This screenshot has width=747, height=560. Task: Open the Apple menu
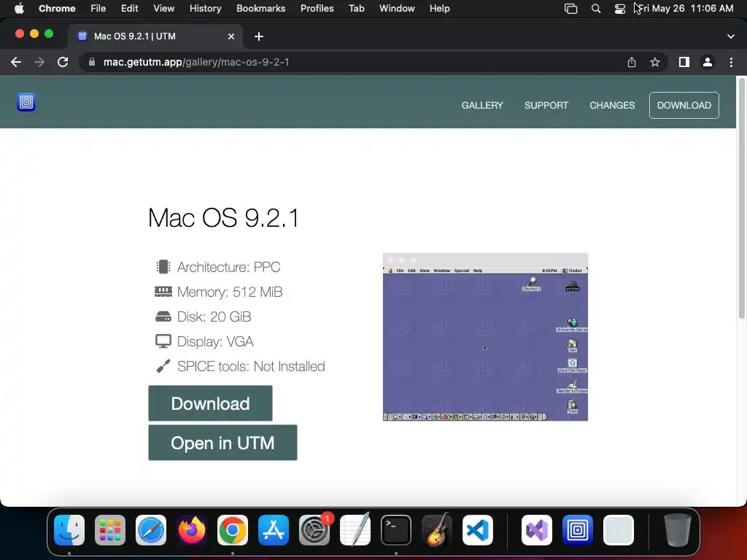(x=19, y=9)
